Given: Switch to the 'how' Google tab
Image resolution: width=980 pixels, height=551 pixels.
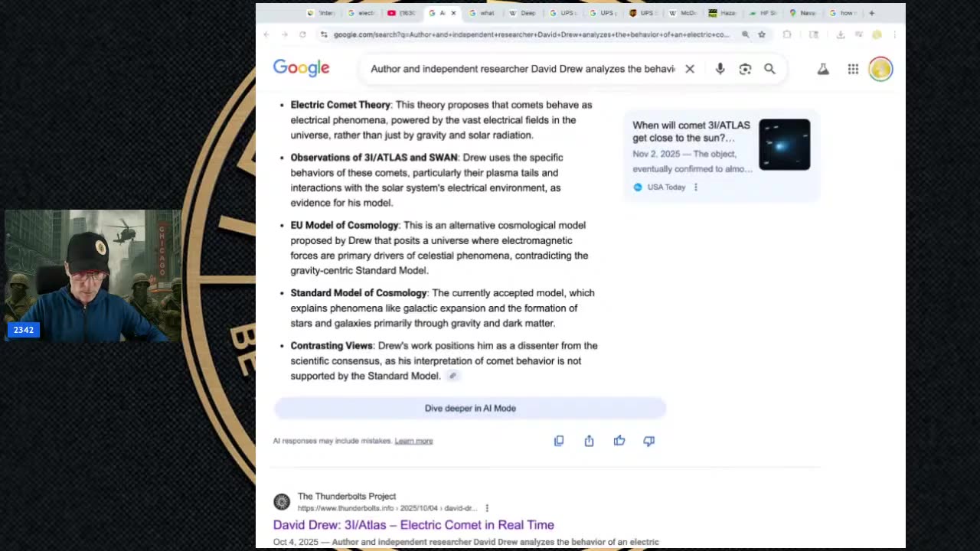Looking at the screenshot, I should coord(843,13).
